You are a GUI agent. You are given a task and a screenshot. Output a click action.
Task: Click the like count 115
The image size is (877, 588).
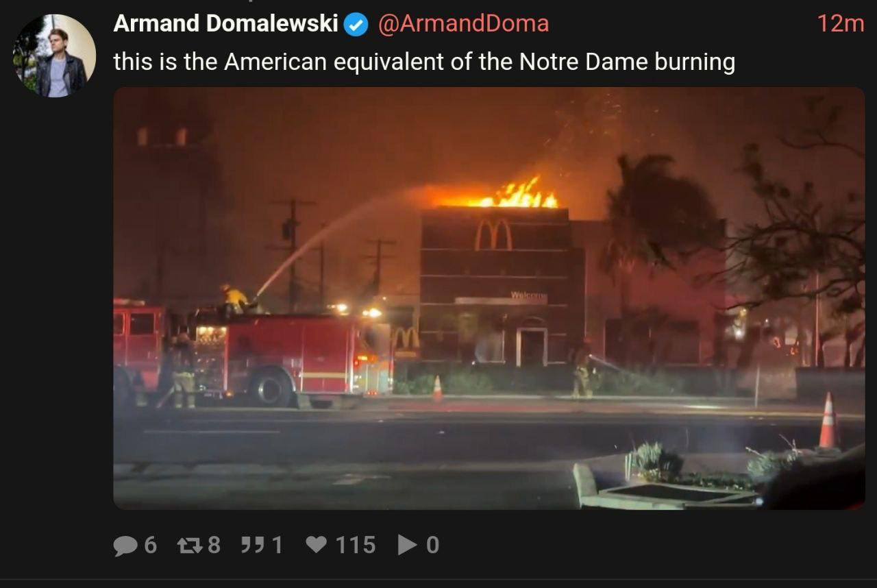tap(356, 545)
